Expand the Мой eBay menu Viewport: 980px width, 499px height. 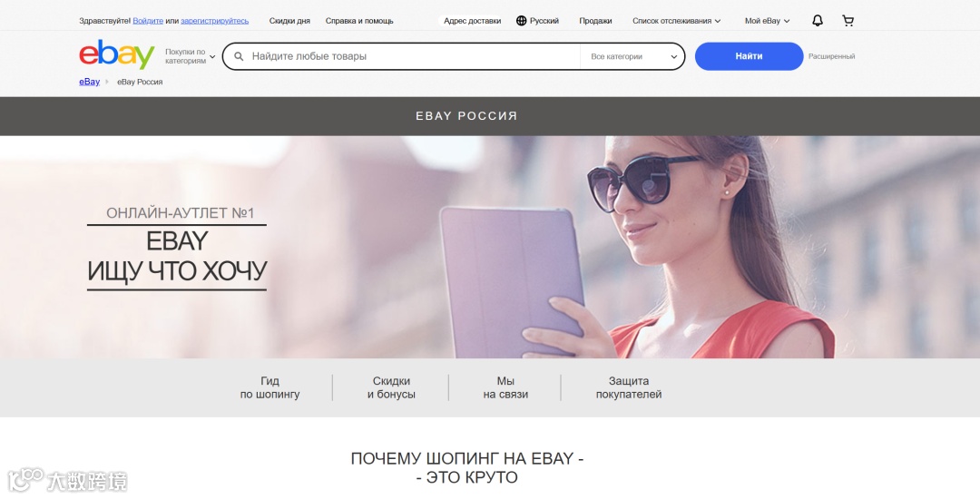click(767, 21)
